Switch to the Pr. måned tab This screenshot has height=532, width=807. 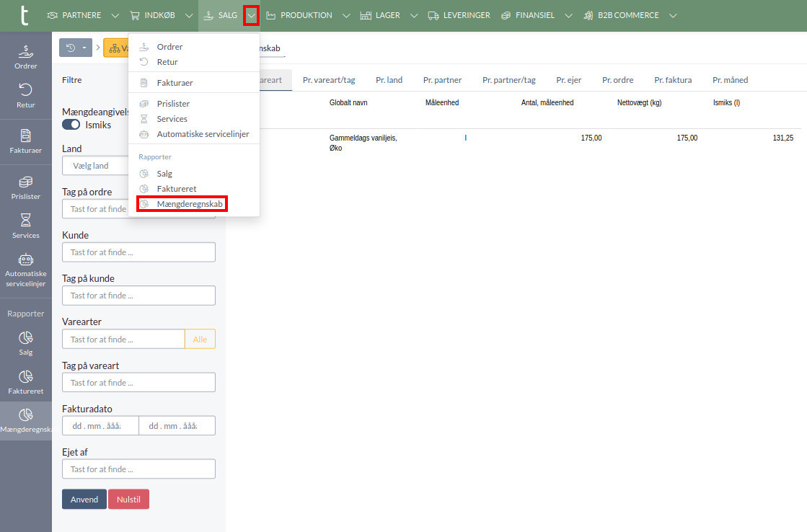(x=730, y=80)
